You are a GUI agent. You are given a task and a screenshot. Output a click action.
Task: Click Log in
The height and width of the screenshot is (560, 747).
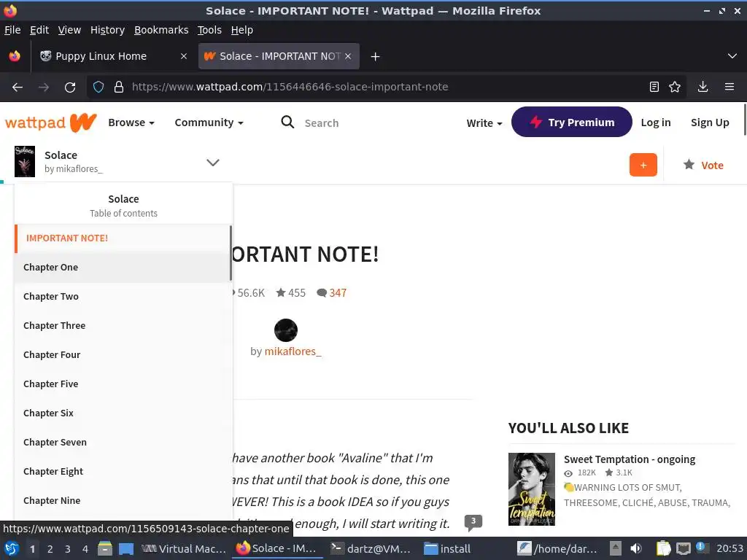[656, 122]
